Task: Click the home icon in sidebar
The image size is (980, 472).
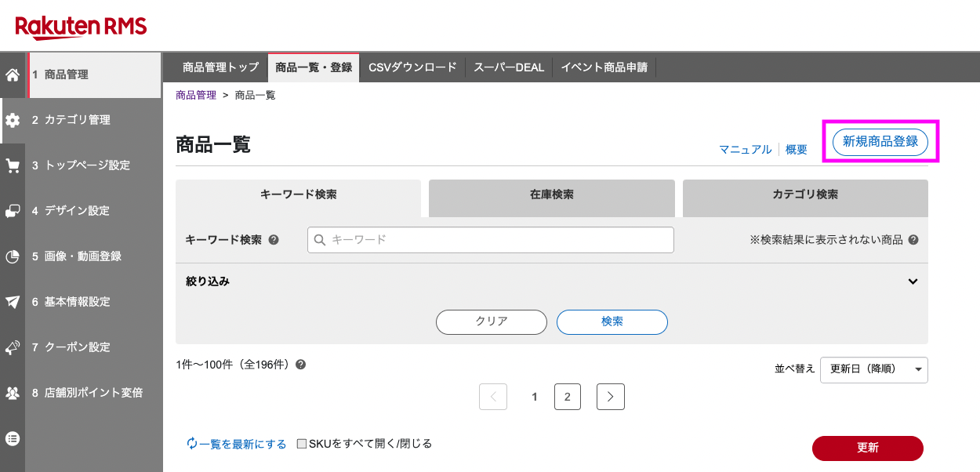Action: click(13, 75)
